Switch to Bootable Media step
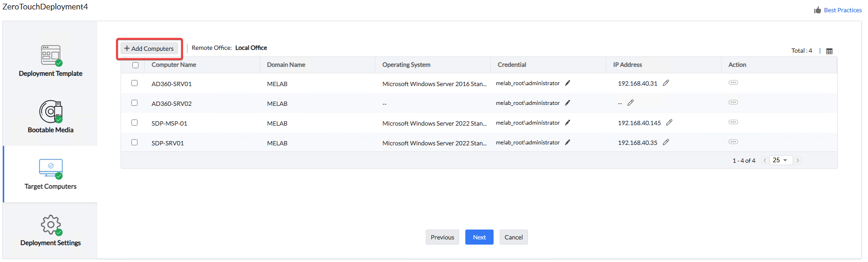868x262 pixels. [50, 117]
